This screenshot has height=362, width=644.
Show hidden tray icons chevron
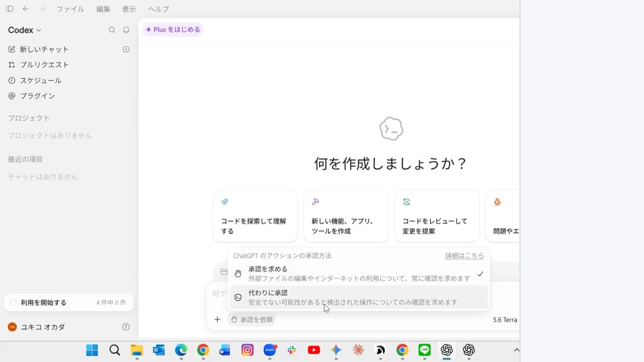click(x=516, y=350)
